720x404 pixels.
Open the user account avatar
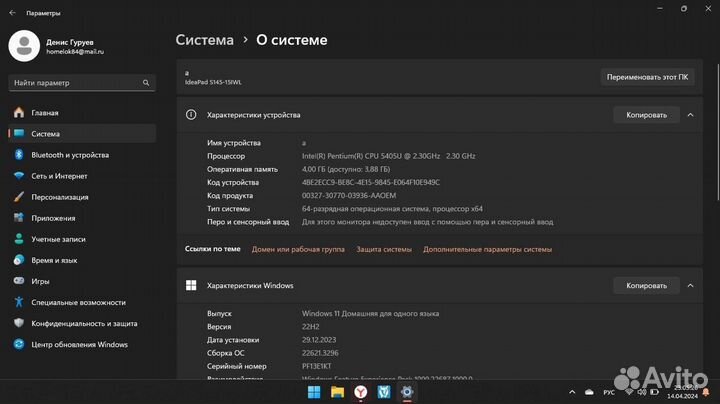tap(24, 46)
